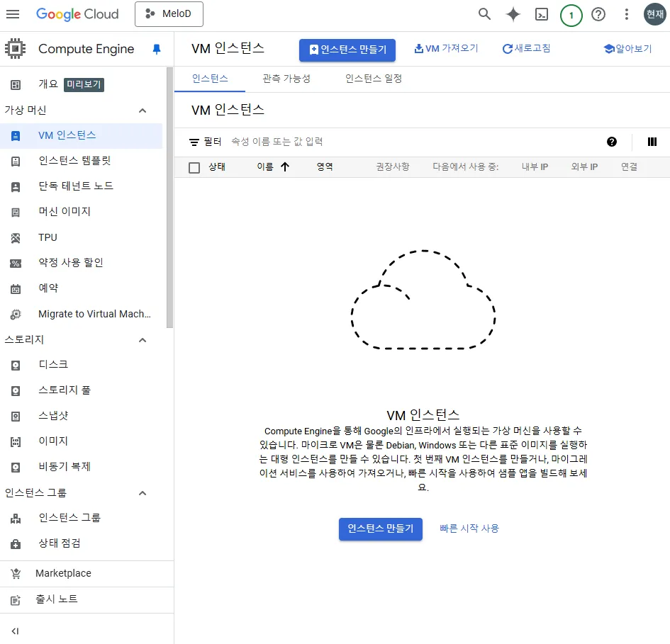Open the main navigation hamburger menu

13,14
